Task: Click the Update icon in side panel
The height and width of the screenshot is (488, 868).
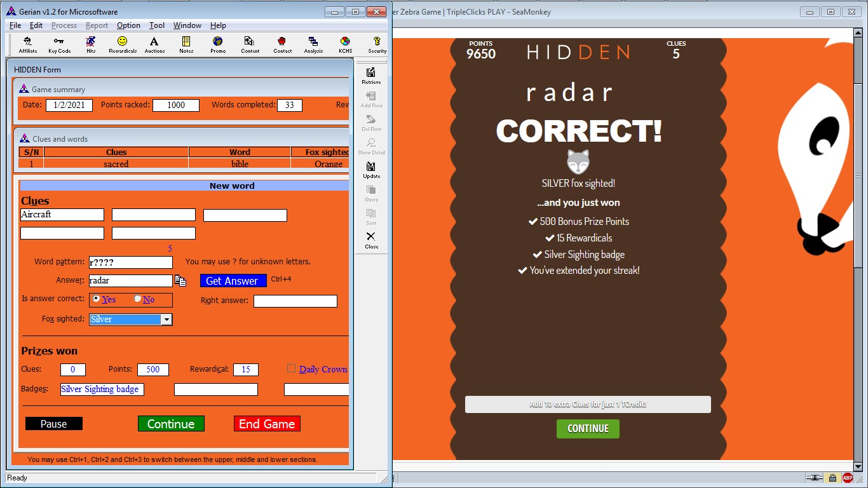Action: click(371, 169)
